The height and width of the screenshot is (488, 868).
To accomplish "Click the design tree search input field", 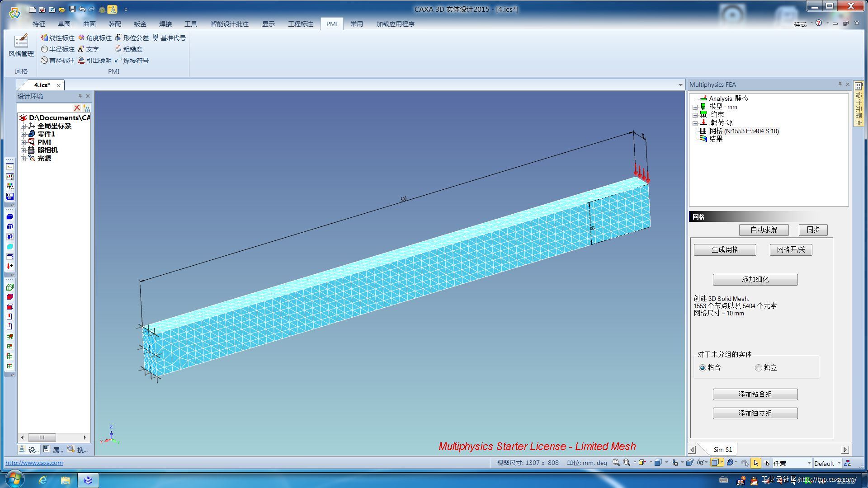I will pyautogui.click(x=45, y=108).
